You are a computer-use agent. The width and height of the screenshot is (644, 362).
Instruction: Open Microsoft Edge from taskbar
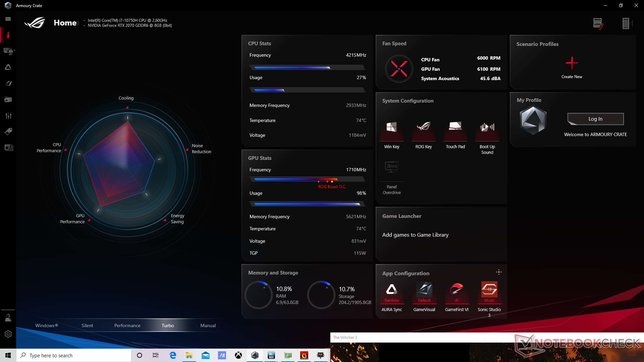pos(173,355)
